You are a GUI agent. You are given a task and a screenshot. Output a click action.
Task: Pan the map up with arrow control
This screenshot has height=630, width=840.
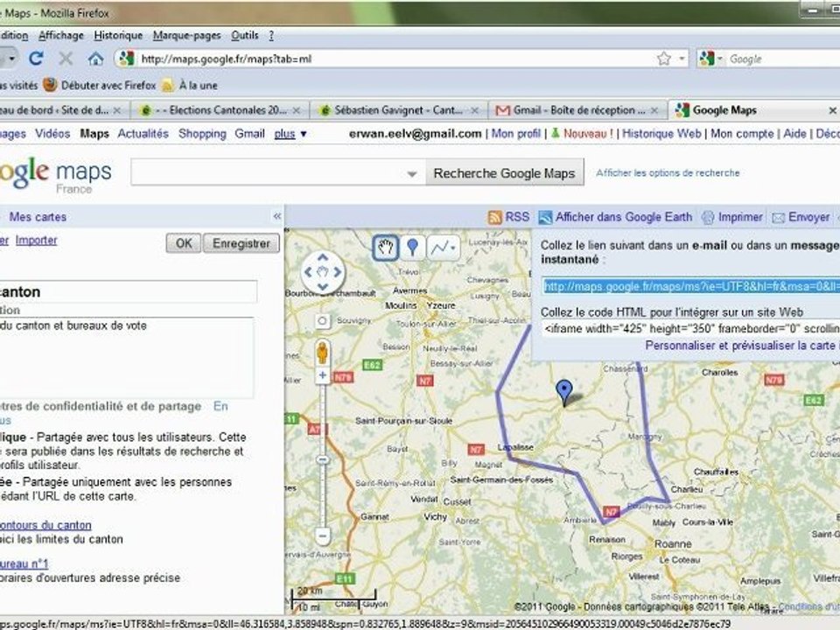tap(323, 257)
